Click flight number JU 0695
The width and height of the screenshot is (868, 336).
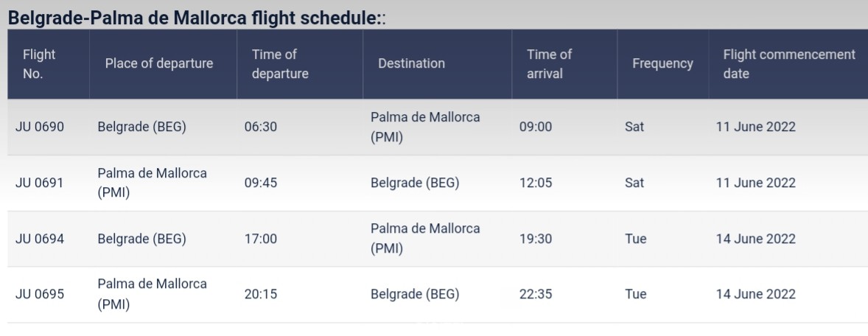tap(40, 294)
